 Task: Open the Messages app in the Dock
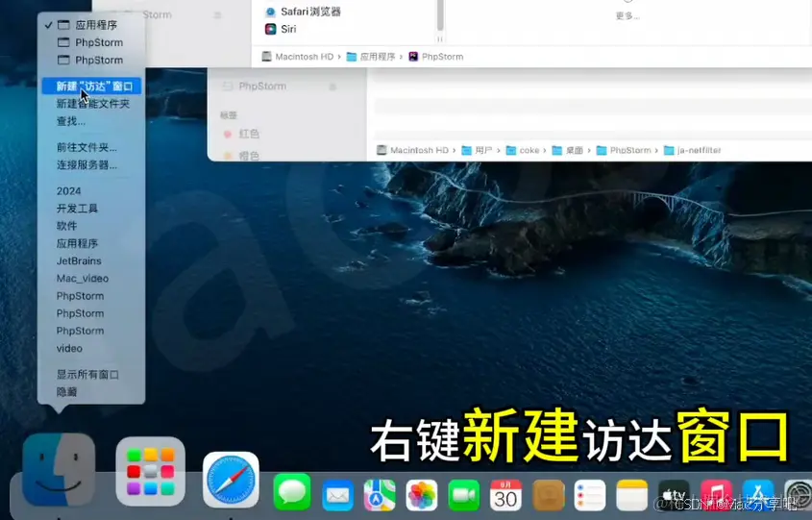point(292,491)
